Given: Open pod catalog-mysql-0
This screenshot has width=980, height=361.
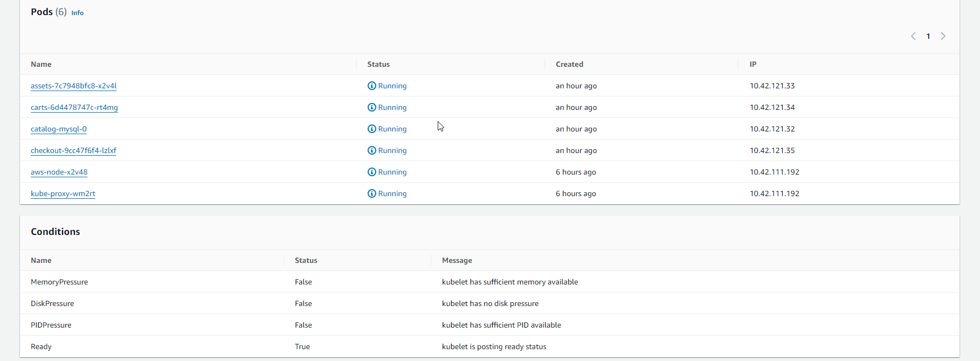Looking at the screenshot, I should tap(59, 129).
